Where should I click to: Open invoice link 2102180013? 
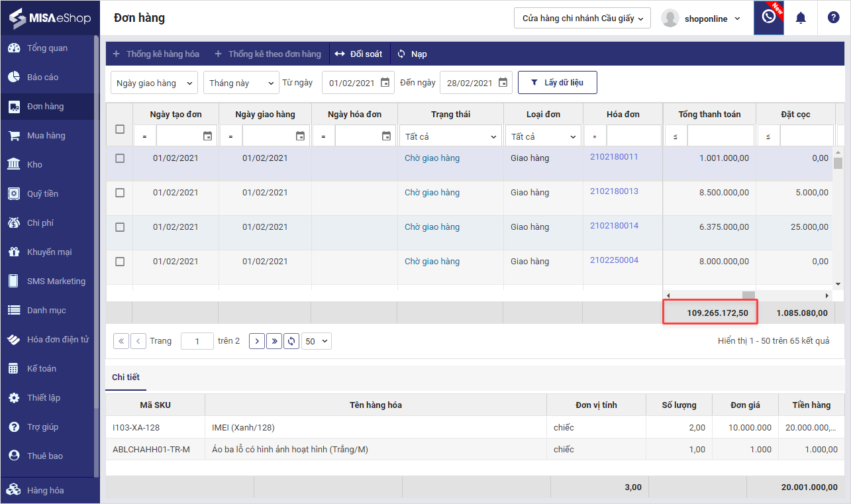pos(614,191)
